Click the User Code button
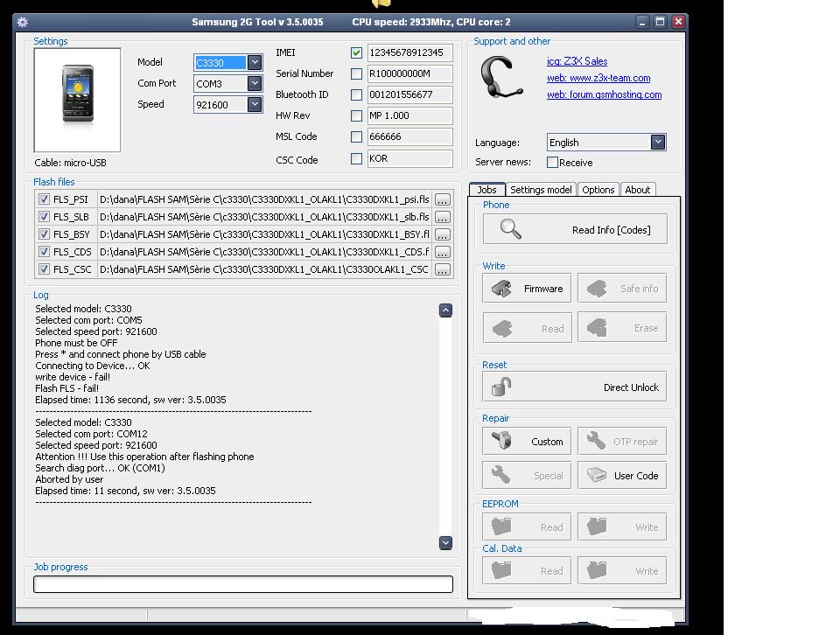Viewport: 840px width, 635px height. [x=622, y=475]
